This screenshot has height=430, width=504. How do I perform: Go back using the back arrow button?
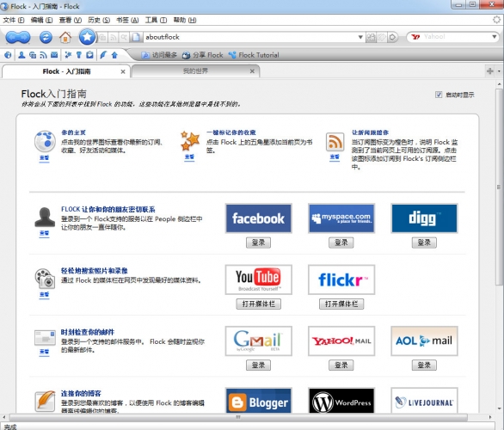coord(11,38)
